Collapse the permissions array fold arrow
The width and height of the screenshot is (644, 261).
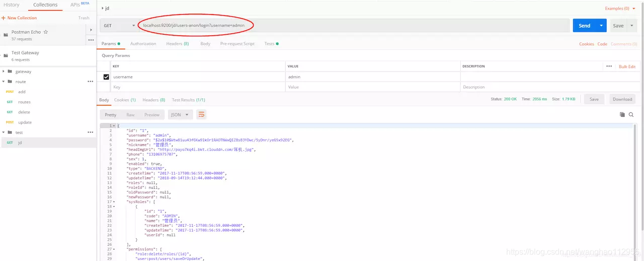coord(114,249)
